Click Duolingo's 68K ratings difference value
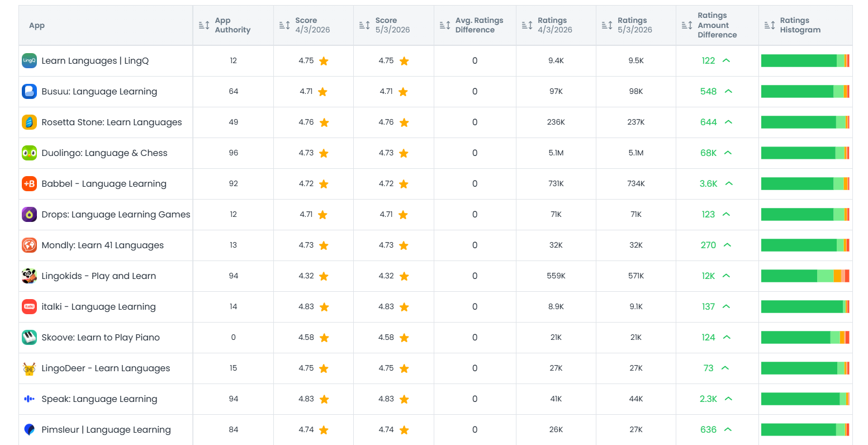This screenshot has width=868, height=445. click(x=708, y=153)
